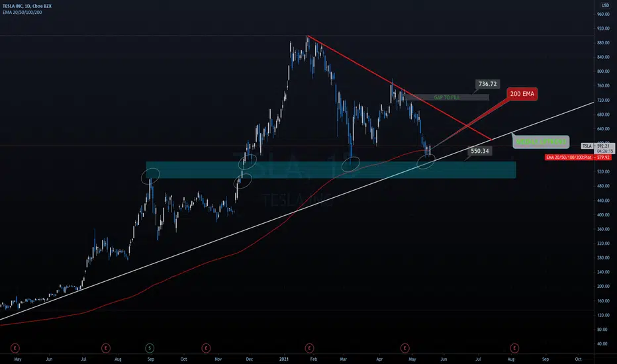
Task: Click the earnings marker before Aug 2020
Action: pyautogui.click(x=105, y=348)
